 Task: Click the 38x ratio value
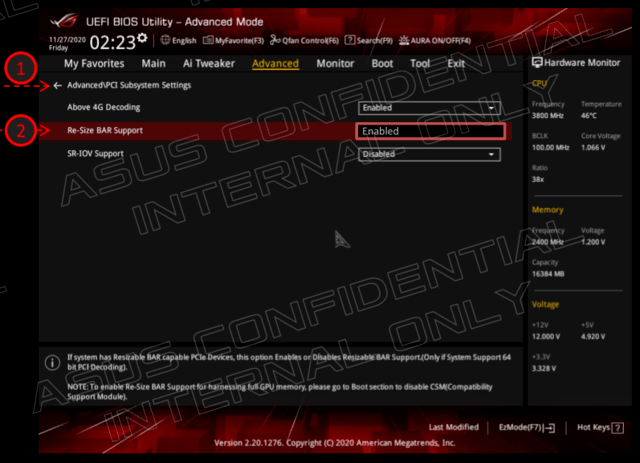(538, 179)
